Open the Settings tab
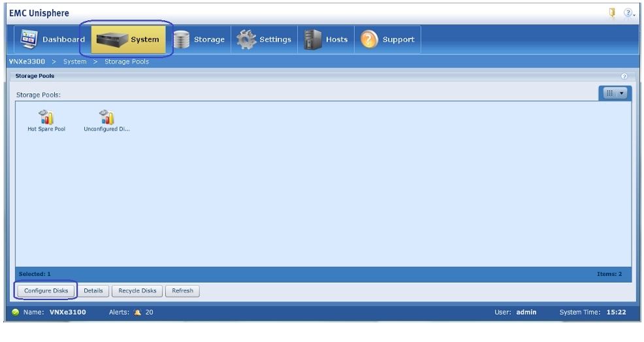Viewport: 644px width, 342px height. (x=264, y=39)
